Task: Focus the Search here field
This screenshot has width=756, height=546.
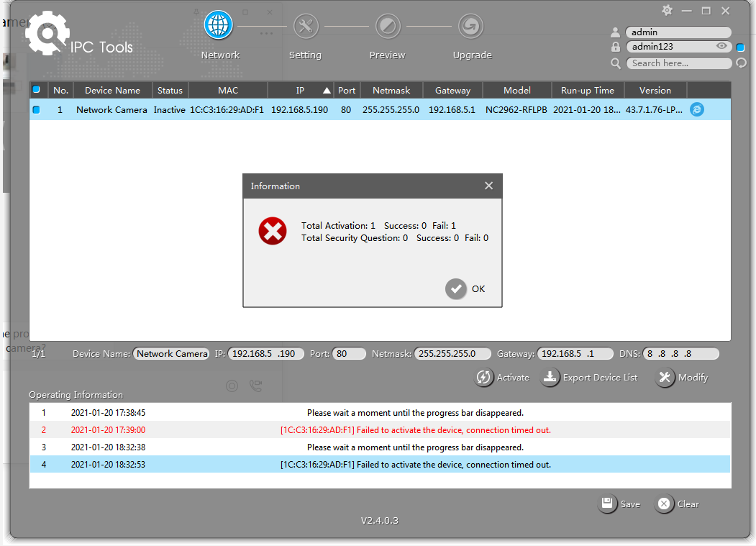Action: click(678, 63)
